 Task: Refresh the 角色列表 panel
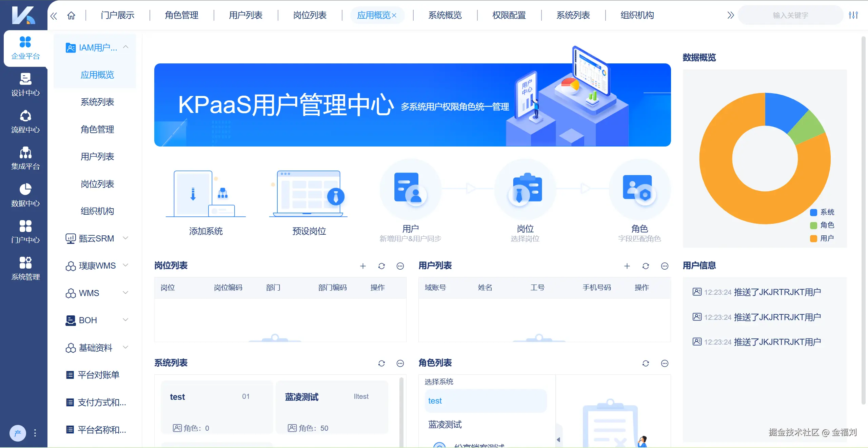pyautogui.click(x=646, y=363)
